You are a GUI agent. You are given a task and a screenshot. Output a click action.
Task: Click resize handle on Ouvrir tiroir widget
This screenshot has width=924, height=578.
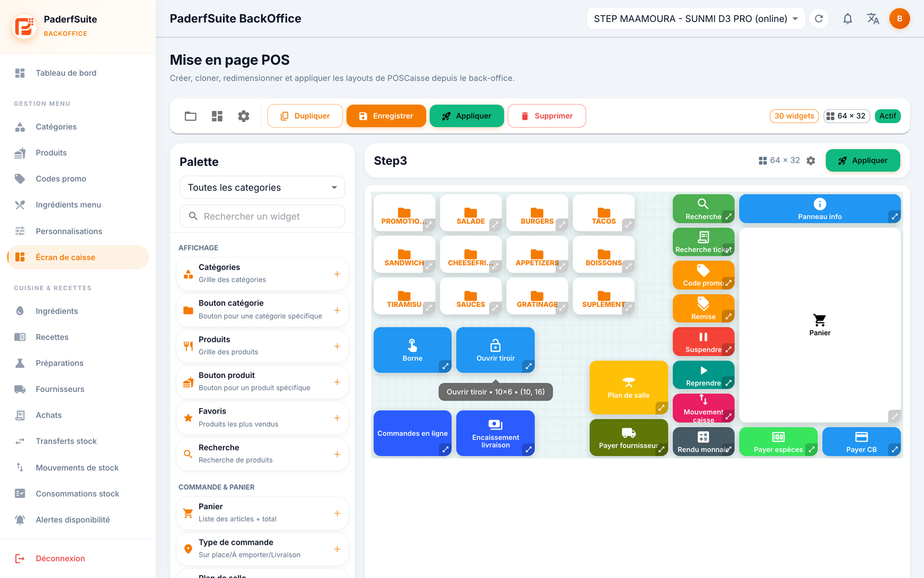point(528,366)
